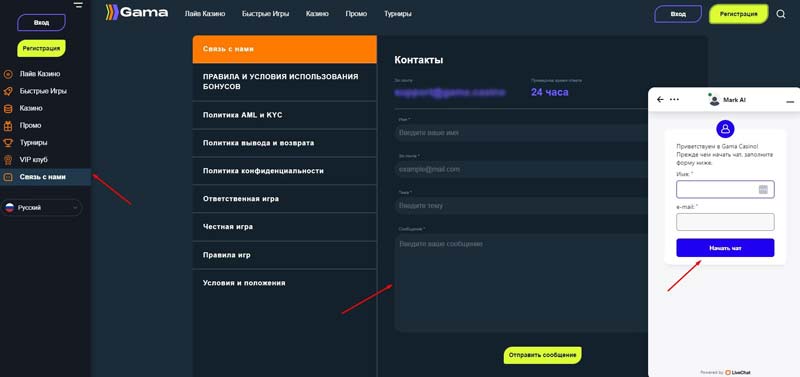
Task: Click the Вход button in the header
Action: coord(678,14)
